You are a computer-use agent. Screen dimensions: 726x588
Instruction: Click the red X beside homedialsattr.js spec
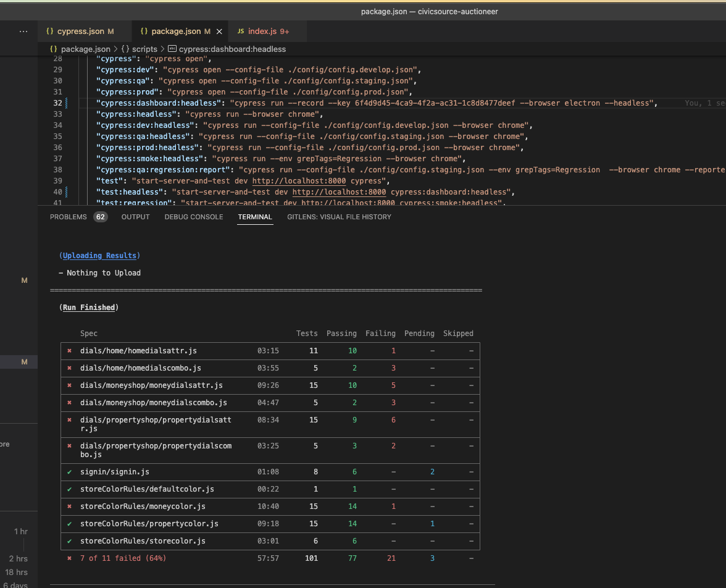pos(69,351)
